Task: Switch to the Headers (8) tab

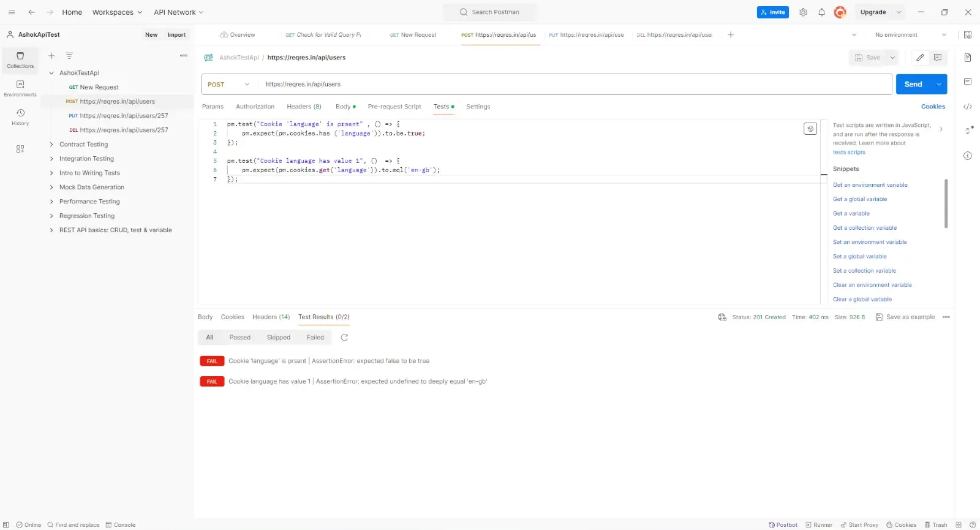Action: point(304,107)
